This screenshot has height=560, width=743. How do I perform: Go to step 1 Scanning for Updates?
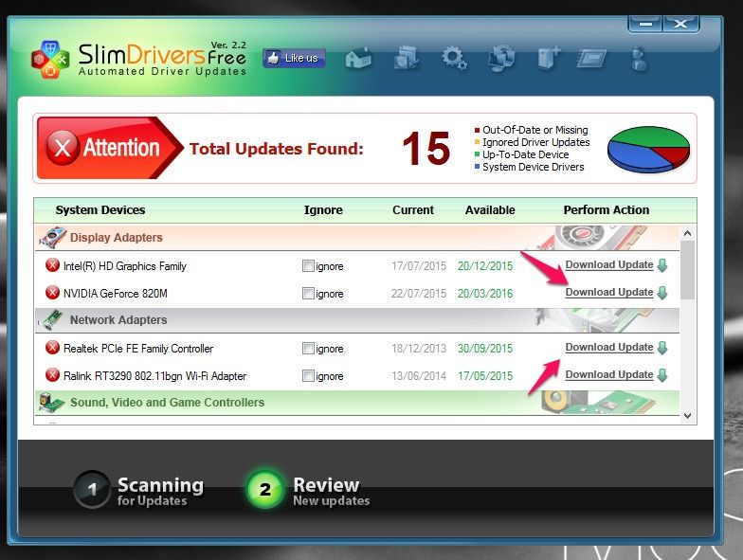click(138, 489)
